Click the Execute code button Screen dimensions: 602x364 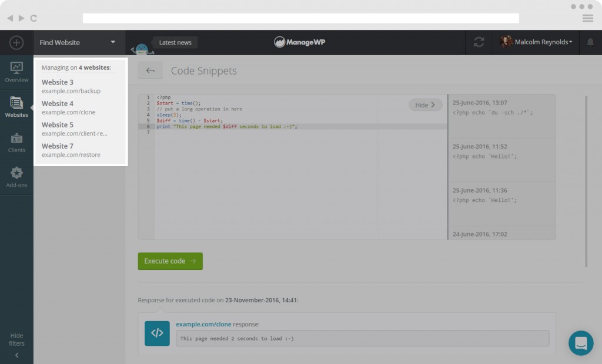tap(170, 261)
